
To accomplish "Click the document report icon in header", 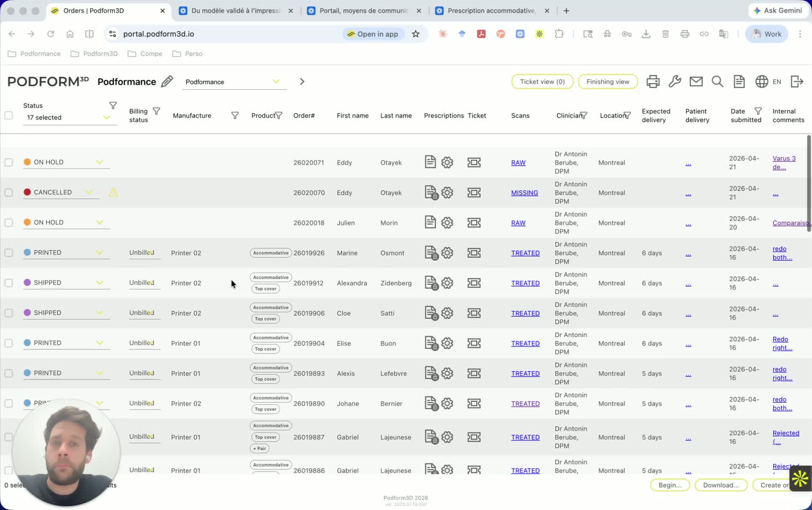I will pyautogui.click(x=739, y=82).
